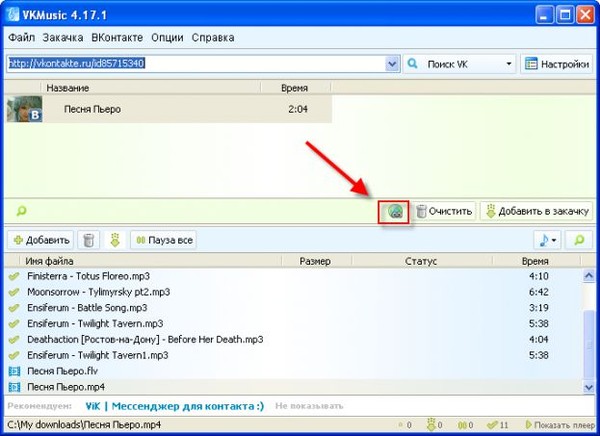Sort downloads by Размер column header
Screen dimensions: 600x436
click(x=316, y=261)
